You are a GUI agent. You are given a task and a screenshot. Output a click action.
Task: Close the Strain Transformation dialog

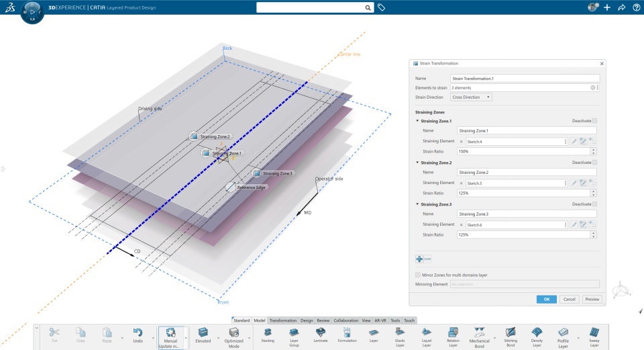[x=602, y=63]
